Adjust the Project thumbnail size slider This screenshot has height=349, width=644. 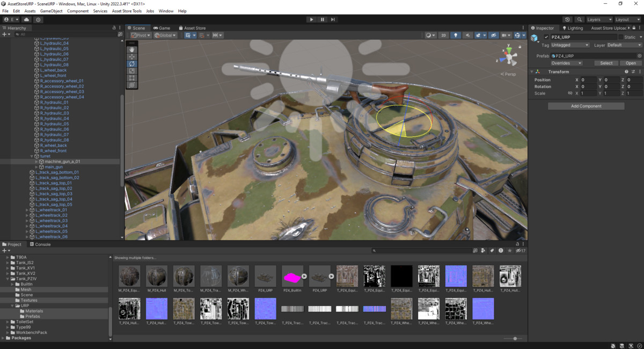point(515,339)
